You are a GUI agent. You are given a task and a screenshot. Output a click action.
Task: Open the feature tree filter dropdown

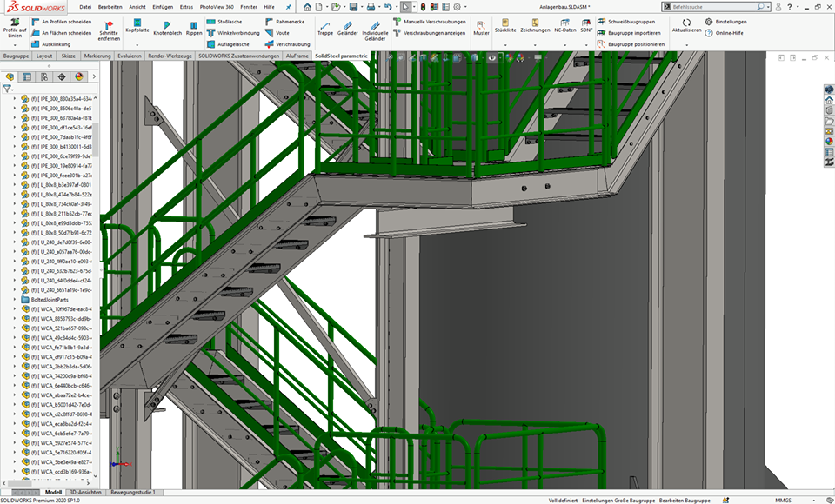point(8,88)
